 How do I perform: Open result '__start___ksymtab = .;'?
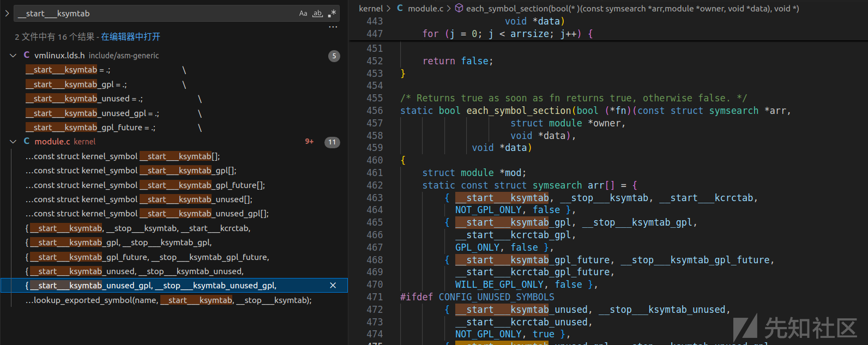point(174,70)
